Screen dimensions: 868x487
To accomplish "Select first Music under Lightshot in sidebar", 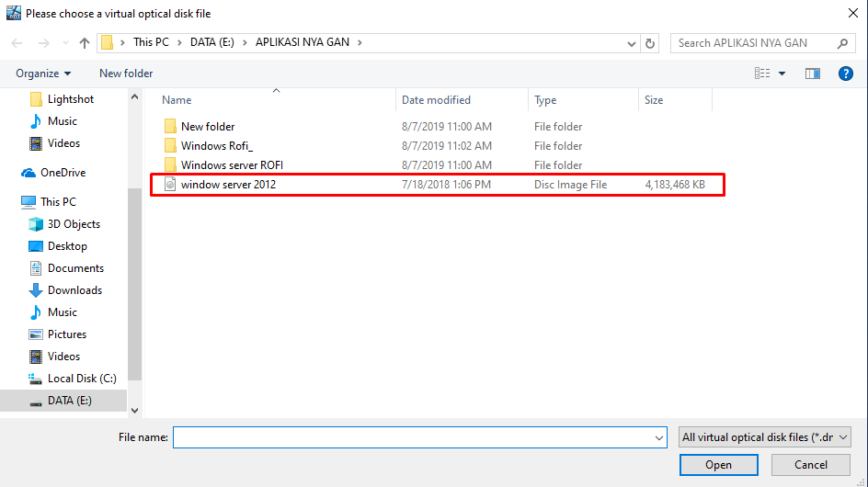I will pos(63,121).
